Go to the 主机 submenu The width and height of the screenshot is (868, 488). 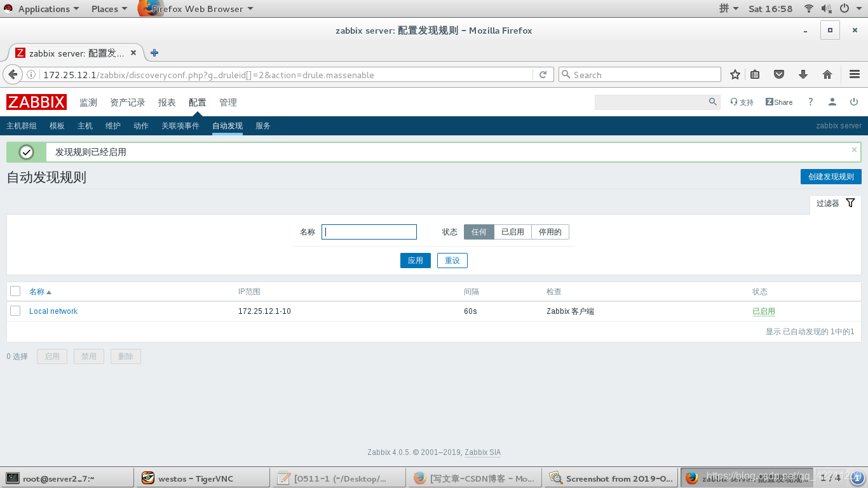tap(85, 126)
